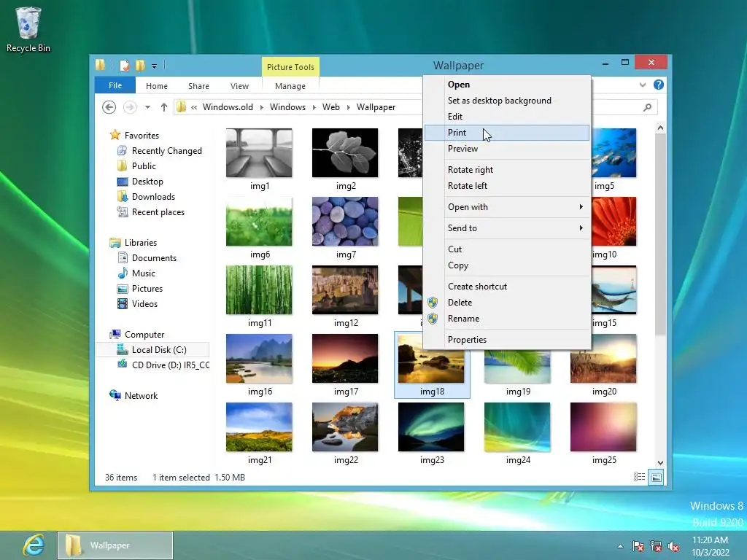Expand the chevron after the Web breadcrumb
This screenshot has width=747, height=560.
[348, 107]
